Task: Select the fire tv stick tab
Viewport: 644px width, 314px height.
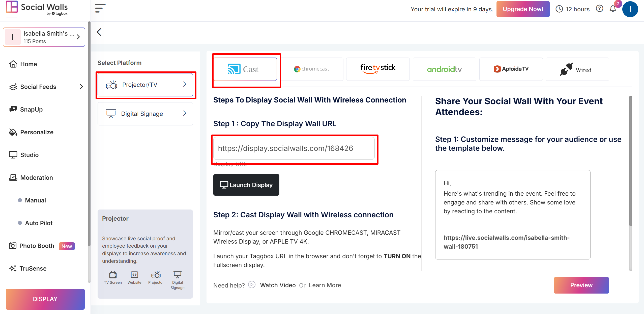Action: pos(378,69)
